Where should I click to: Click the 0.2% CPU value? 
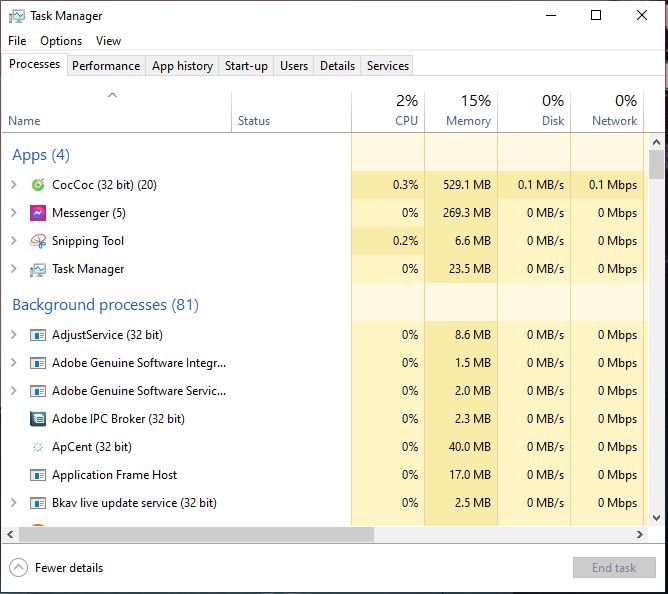tap(405, 241)
